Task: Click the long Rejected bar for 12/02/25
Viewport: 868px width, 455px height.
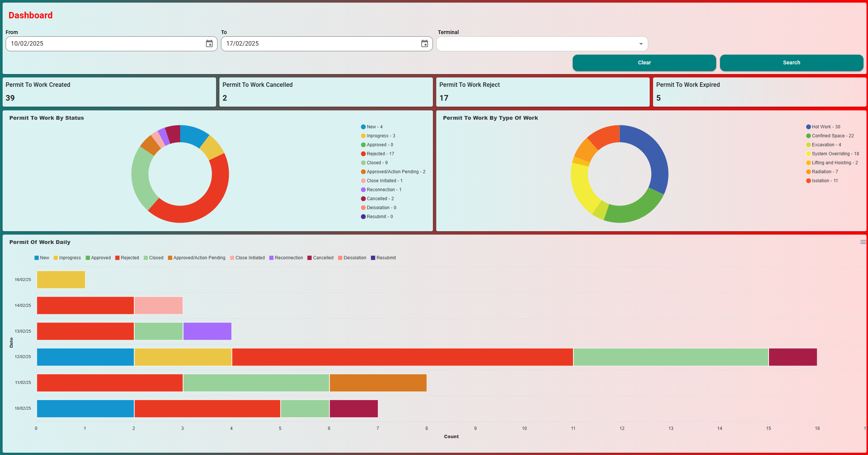Action: click(x=403, y=357)
